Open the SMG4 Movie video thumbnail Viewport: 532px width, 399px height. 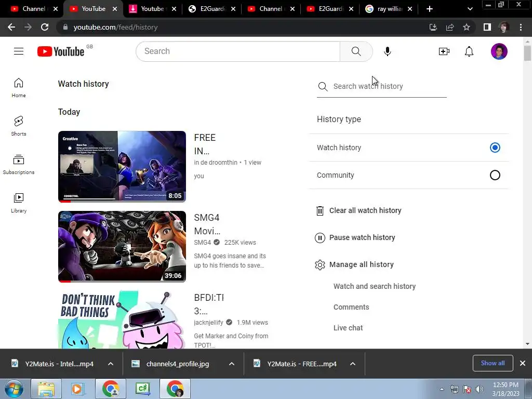pos(122,247)
